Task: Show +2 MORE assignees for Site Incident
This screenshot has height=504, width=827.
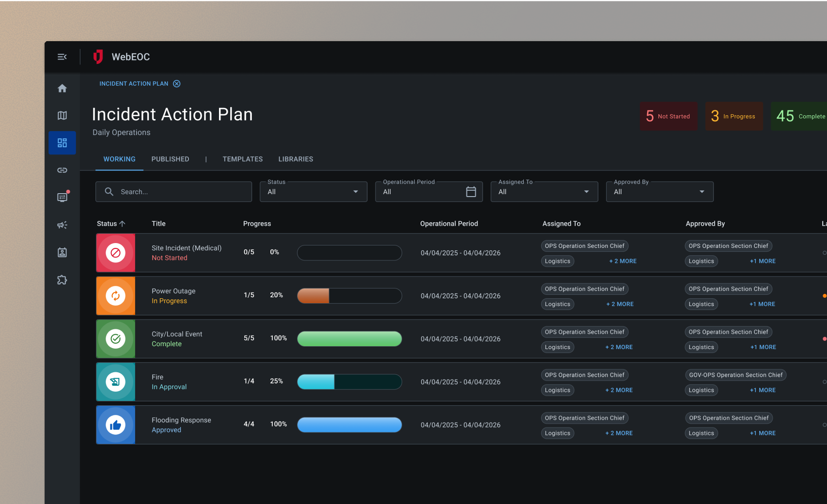Action: (x=623, y=261)
